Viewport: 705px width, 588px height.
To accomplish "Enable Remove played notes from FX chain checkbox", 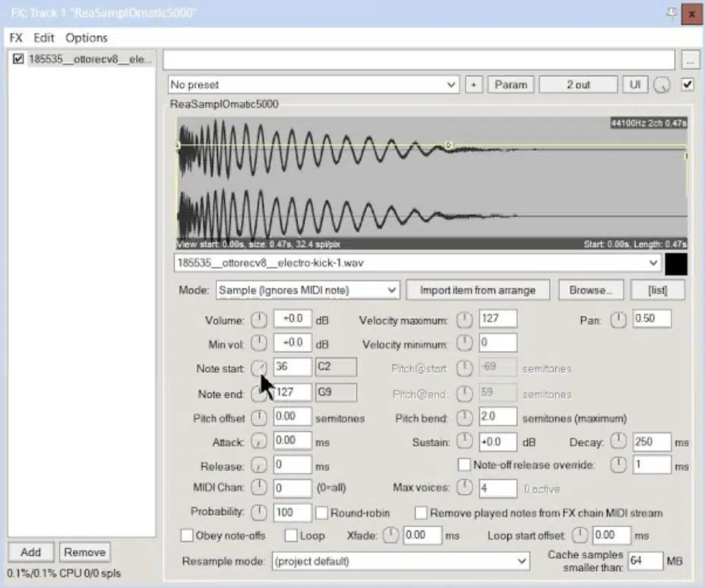I will [421, 513].
